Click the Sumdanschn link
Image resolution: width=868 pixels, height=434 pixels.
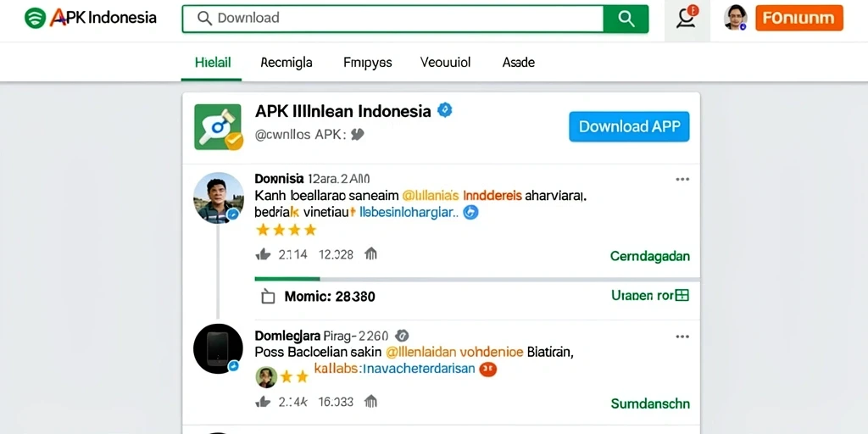(650, 403)
